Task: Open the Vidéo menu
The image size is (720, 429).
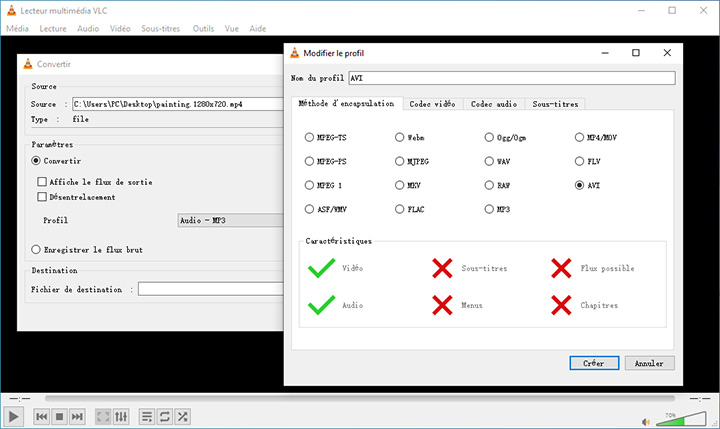Action: click(x=120, y=28)
